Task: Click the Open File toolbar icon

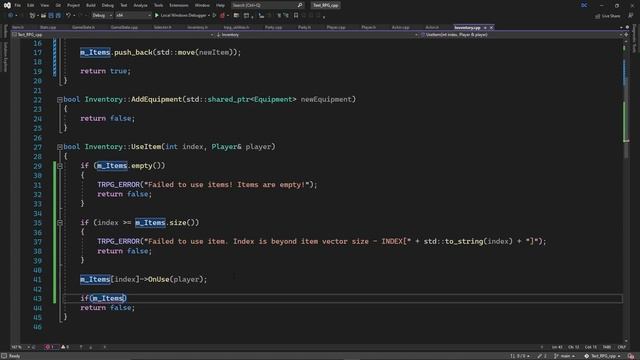Action: coord(43,16)
